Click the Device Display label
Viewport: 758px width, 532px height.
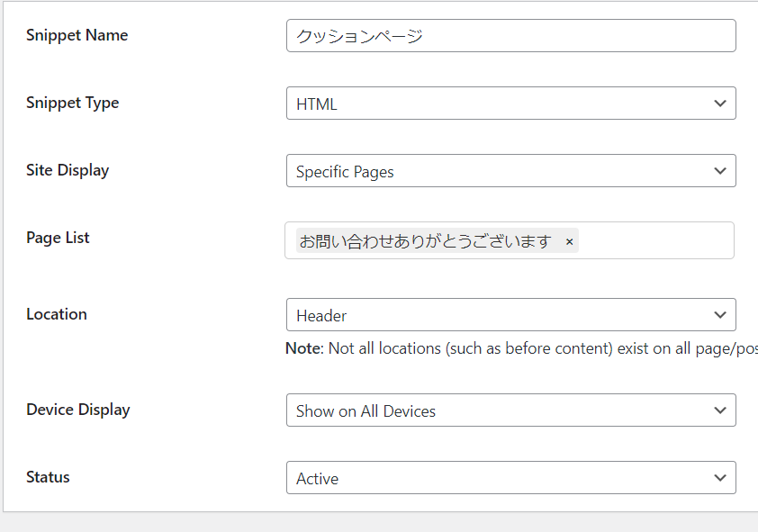78,410
